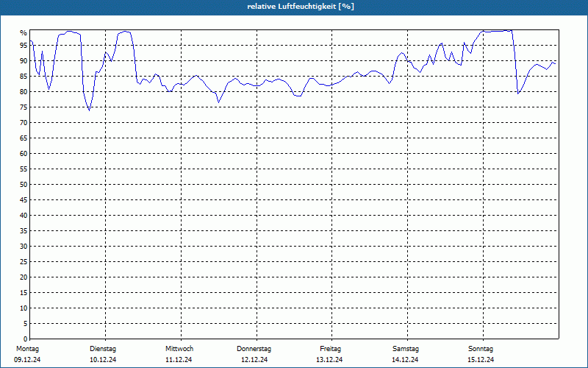The width and height of the screenshot is (588, 368).
Task: Click the y-axis value 20
Action: pos(24,277)
